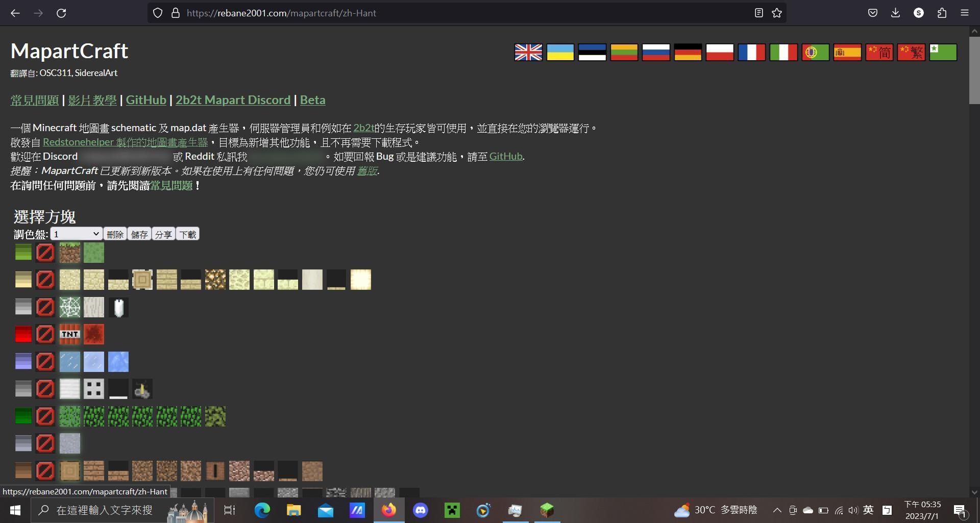Disable the red color row with no-block toggle
The height and width of the screenshot is (523, 980).
coord(45,334)
